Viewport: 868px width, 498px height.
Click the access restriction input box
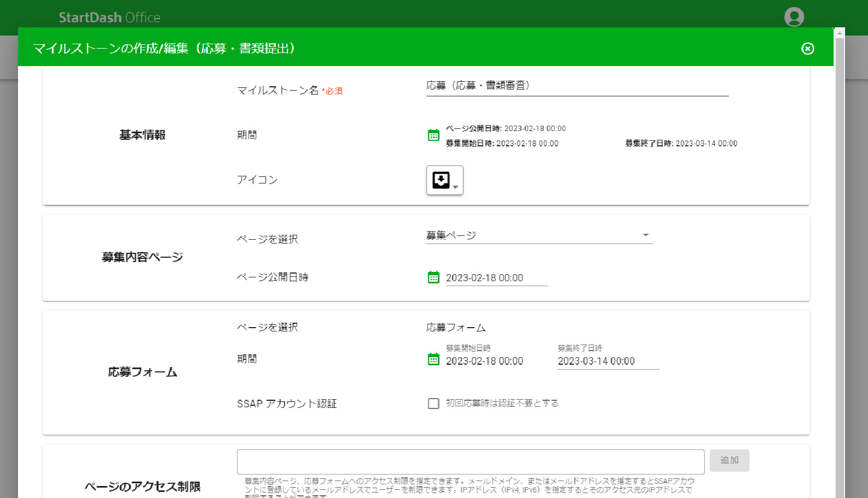tap(471, 462)
